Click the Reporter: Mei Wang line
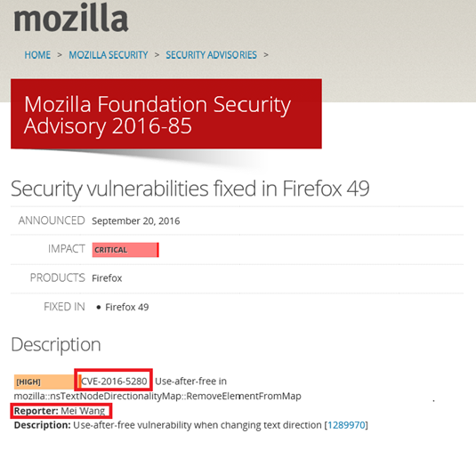This screenshot has height=458, width=476. [60, 411]
